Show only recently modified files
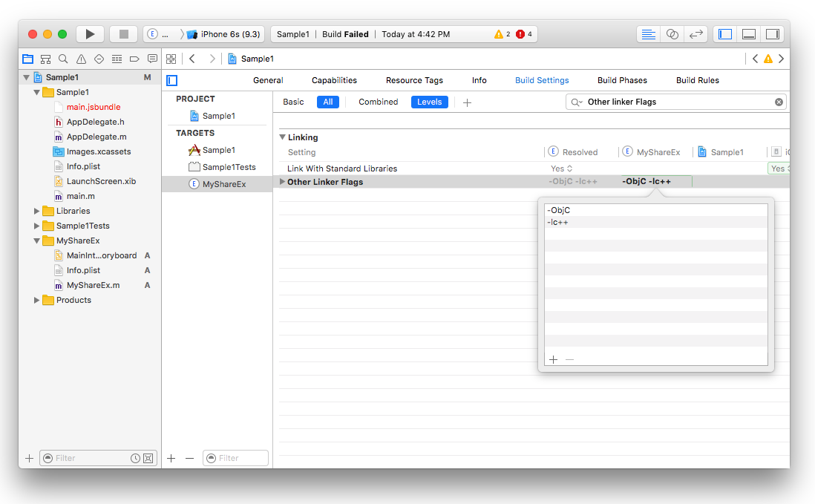This screenshot has width=815, height=504. (135, 458)
